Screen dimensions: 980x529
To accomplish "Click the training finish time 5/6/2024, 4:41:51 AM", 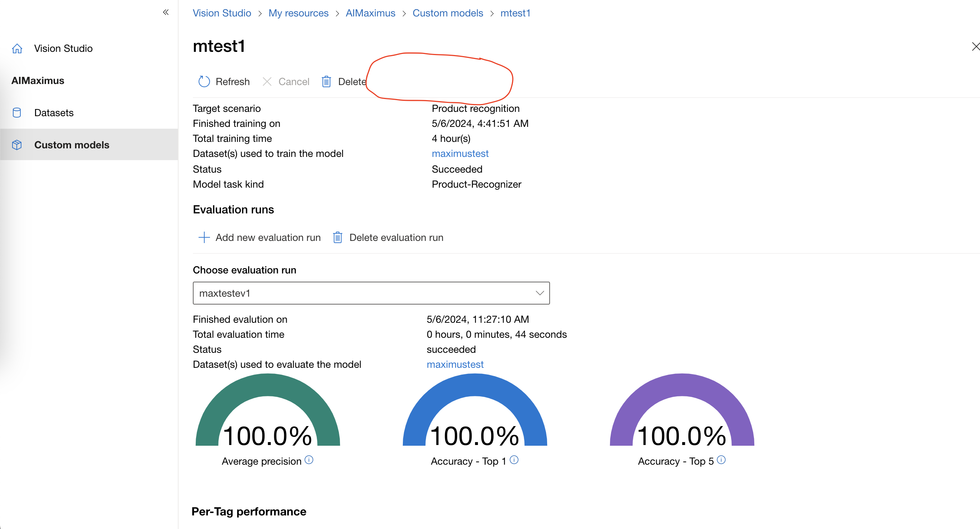I will [x=480, y=123].
